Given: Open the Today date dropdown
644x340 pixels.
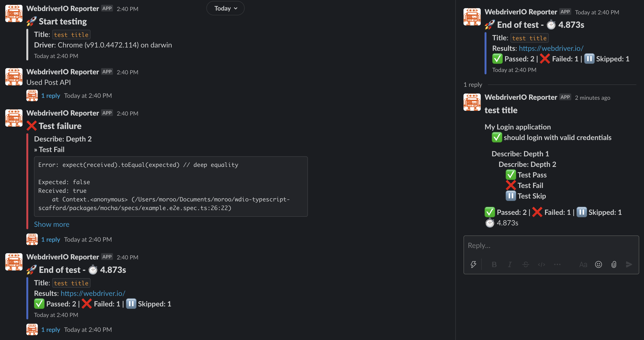Looking at the screenshot, I should (225, 8).
